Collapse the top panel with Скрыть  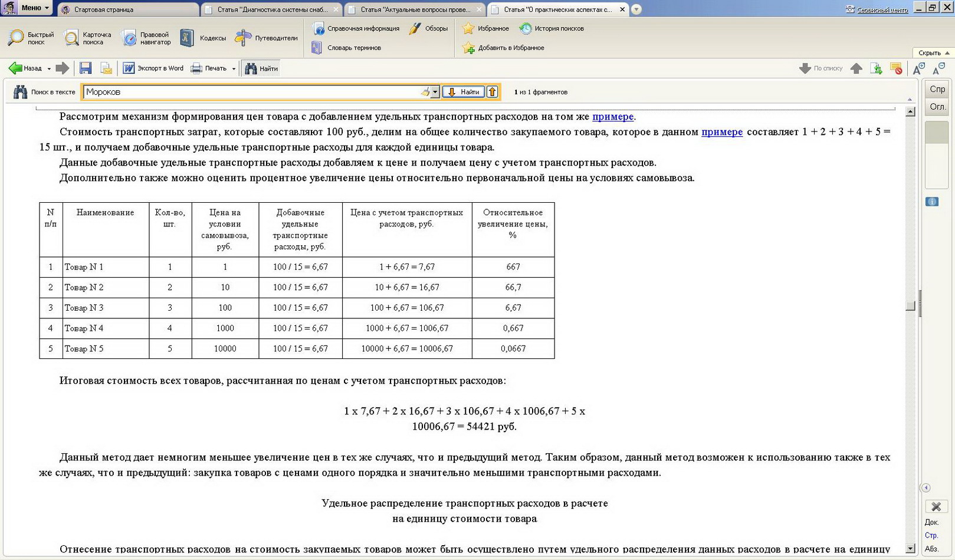pyautogui.click(x=933, y=53)
